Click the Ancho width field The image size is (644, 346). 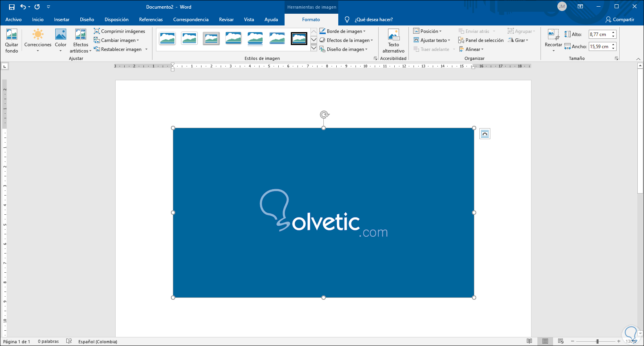(x=599, y=47)
